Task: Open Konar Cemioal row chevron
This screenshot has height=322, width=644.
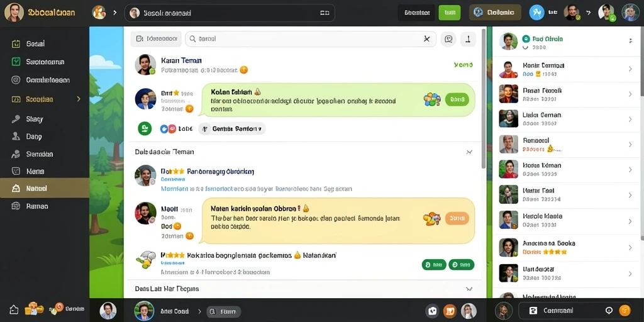Action: point(630,69)
